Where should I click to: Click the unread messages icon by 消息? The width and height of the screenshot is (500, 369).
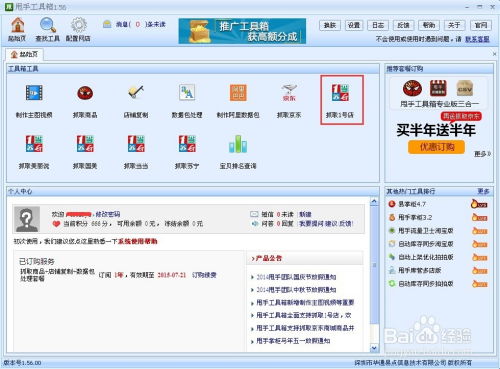pyautogui.click(x=107, y=24)
